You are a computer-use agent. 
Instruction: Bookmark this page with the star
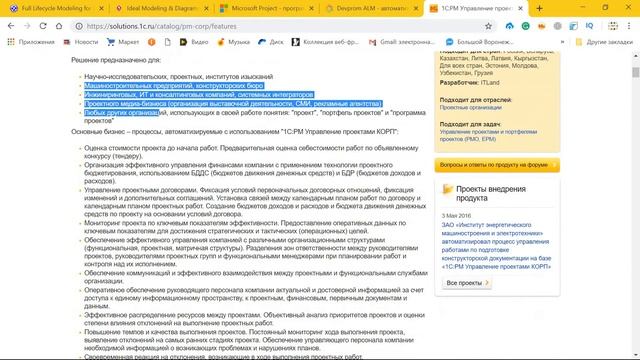pos(488,26)
